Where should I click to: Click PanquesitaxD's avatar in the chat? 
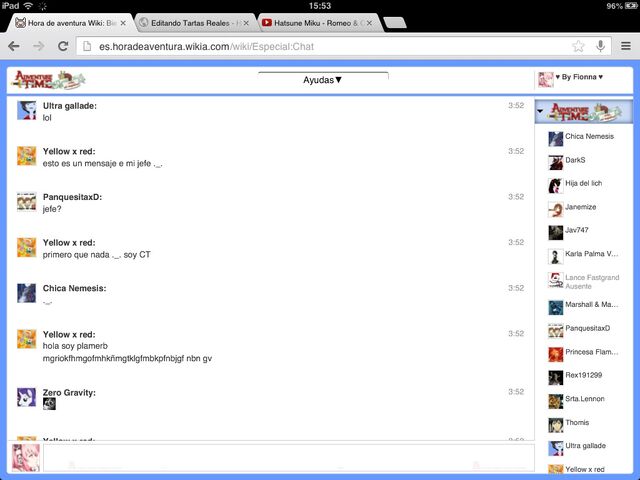(27, 202)
